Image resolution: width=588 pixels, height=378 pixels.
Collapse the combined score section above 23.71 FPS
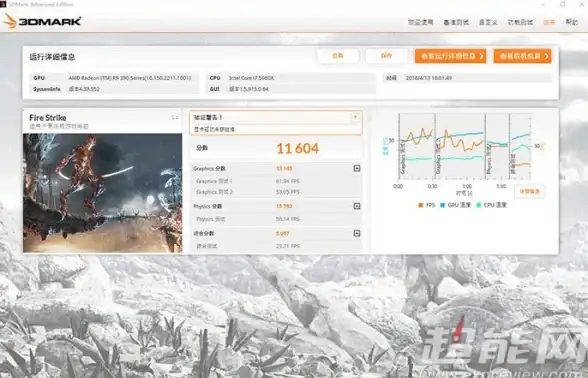point(357,233)
